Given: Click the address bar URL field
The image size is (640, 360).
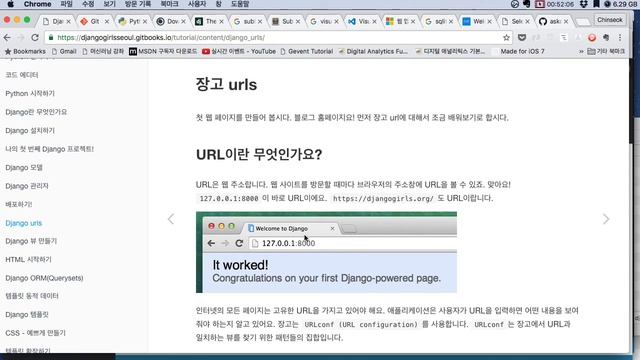Looking at the screenshot, I should click(x=278, y=38).
